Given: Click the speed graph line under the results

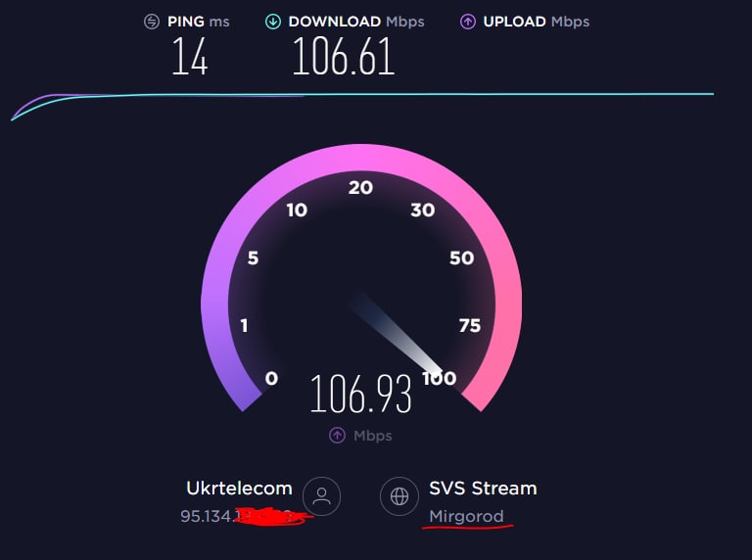Looking at the screenshot, I should 362,96.
